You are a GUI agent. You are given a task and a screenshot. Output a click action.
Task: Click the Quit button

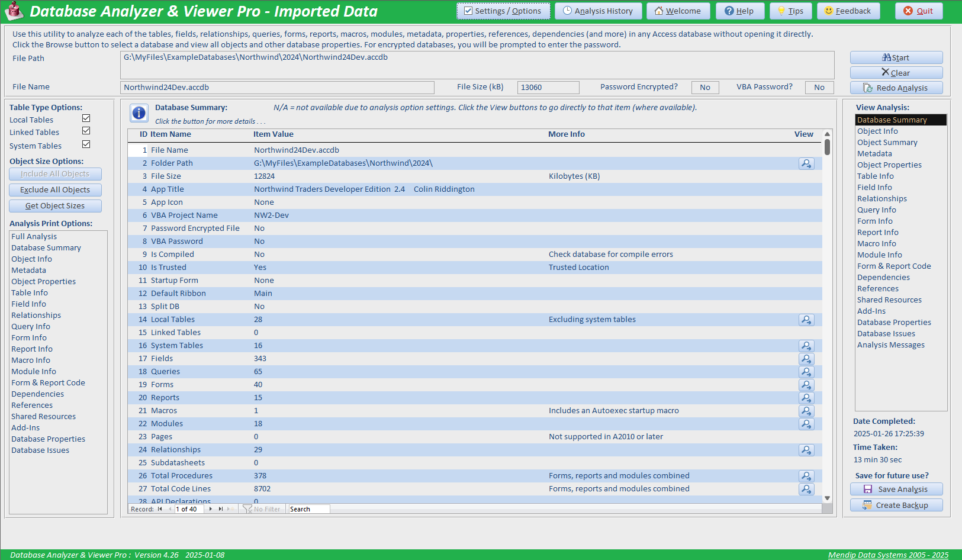point(919,11)
